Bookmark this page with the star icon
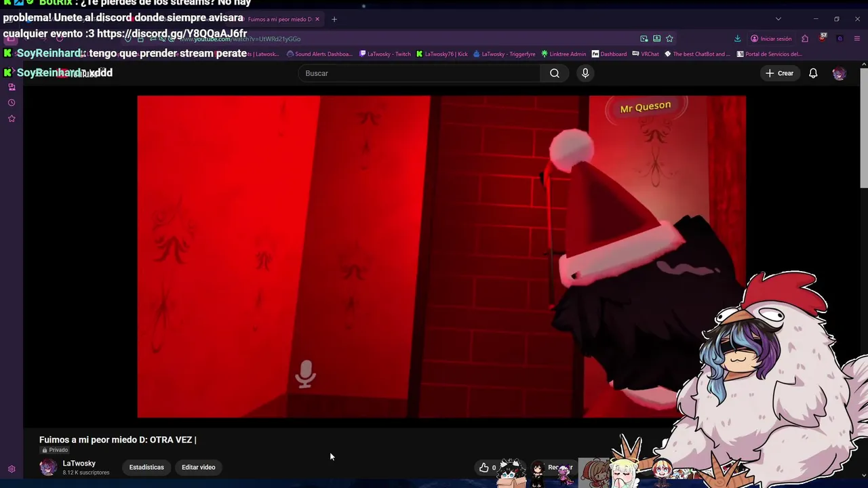This screenshot has height=488, width=868. [669, 39]
